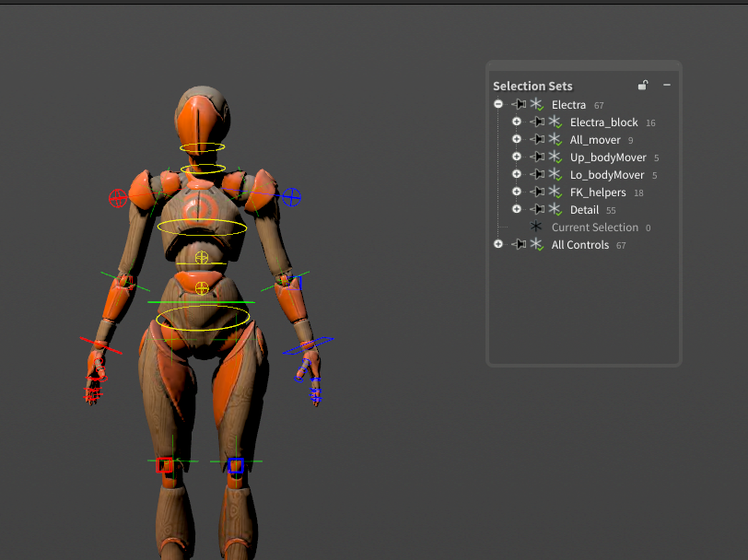This screenshot has height=560, width=748.
Task: Click the pin icon for Up_bodyMover
Action: point(538,157)
